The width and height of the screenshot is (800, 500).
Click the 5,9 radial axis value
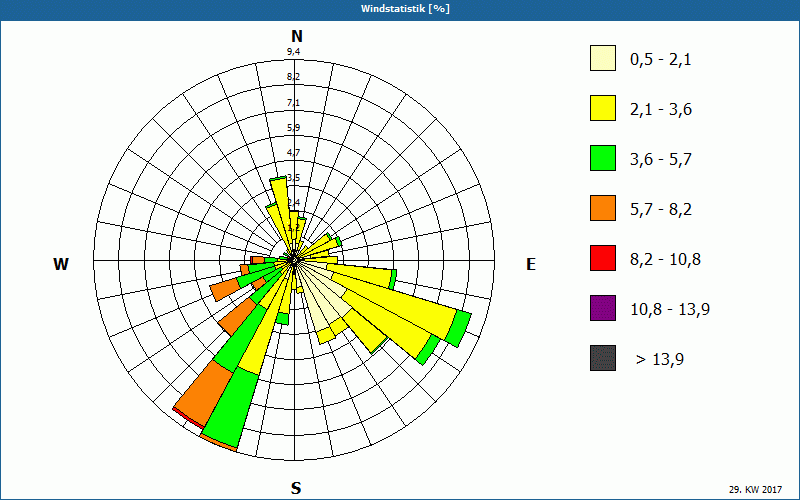(293, 128)
